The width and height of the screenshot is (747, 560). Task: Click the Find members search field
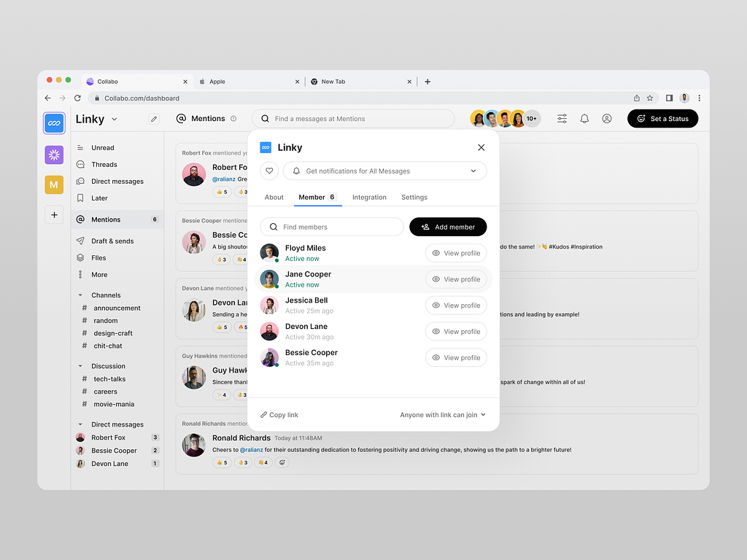pos(332,227)
